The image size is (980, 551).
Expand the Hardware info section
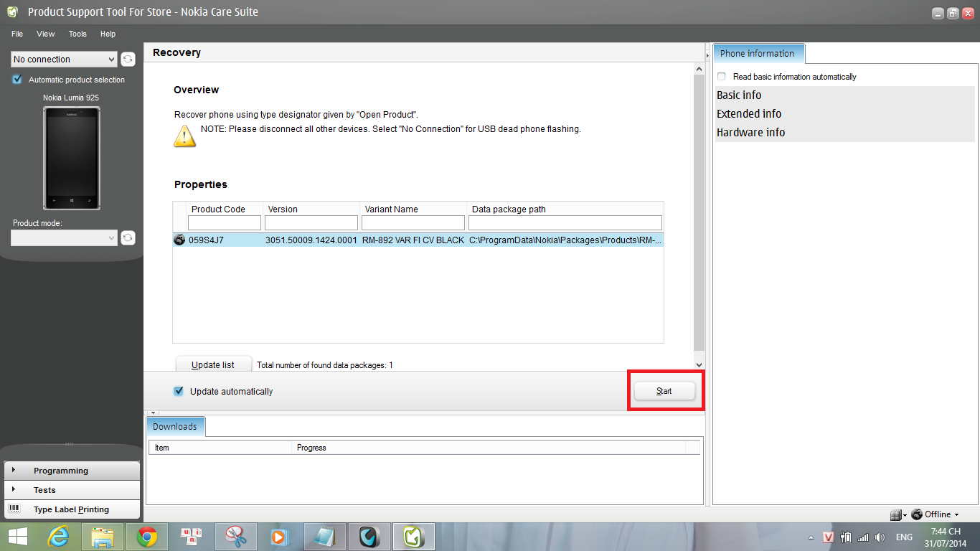[x=844, y=133]
